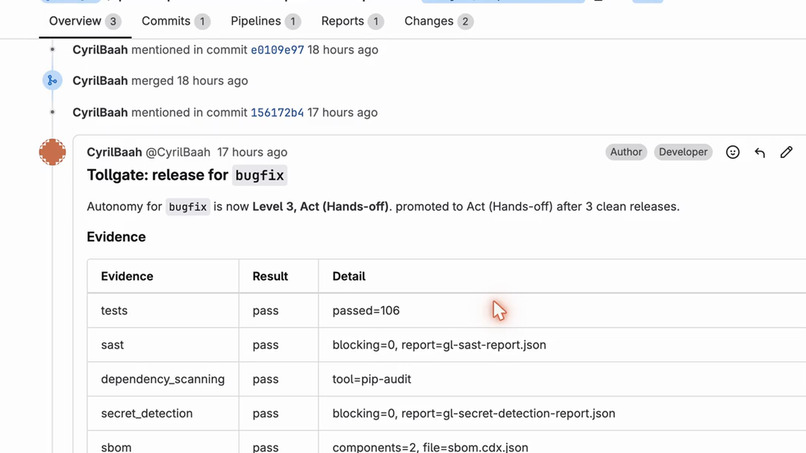Switch to the Commits tab
Viewport: 806px width, 453px height.
point(175,21)
